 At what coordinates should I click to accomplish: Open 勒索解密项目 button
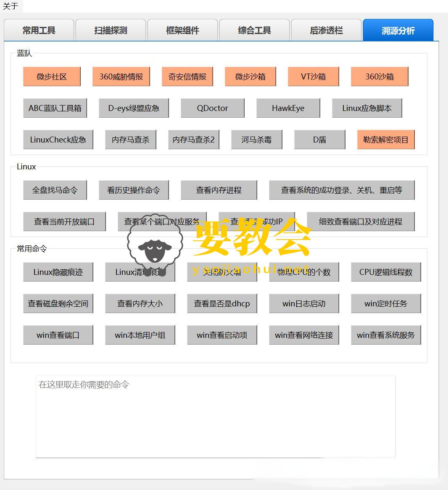[x=386, y=140]
